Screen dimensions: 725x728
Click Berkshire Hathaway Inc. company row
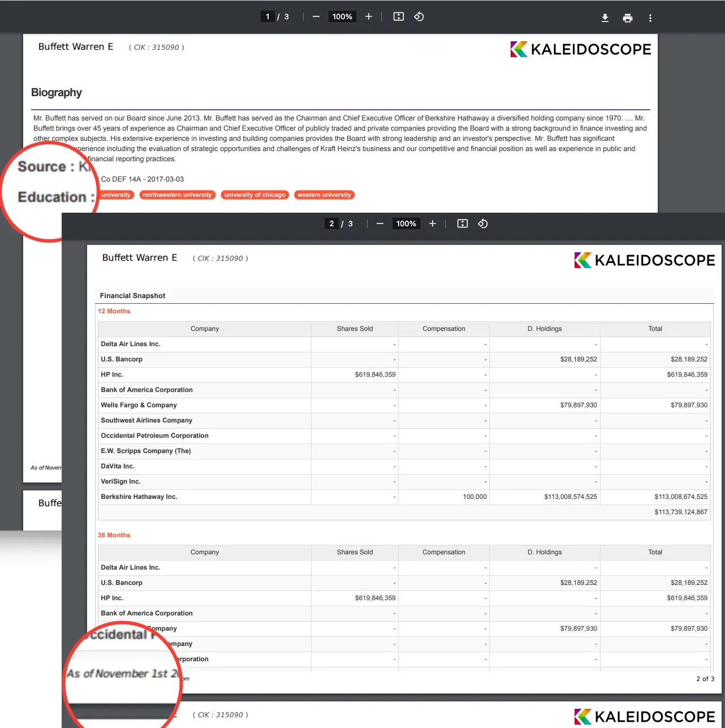point(404,497)
